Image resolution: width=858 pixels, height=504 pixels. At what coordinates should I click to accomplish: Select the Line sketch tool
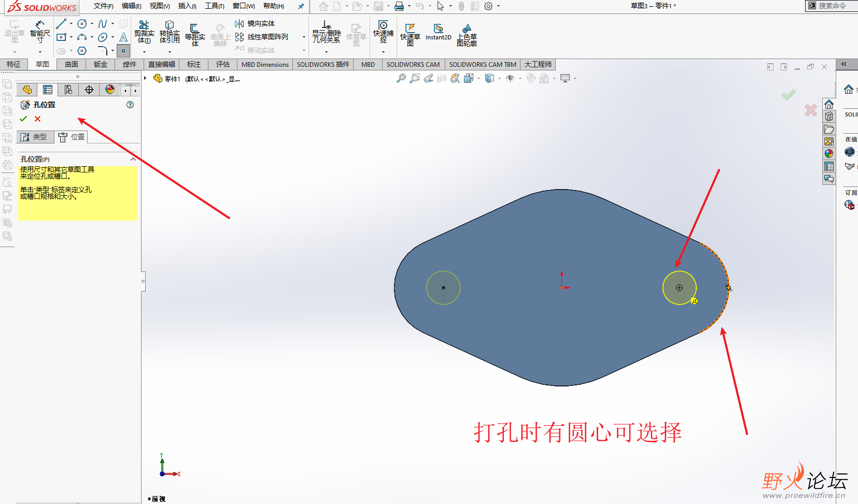click(x=62, y=23)
